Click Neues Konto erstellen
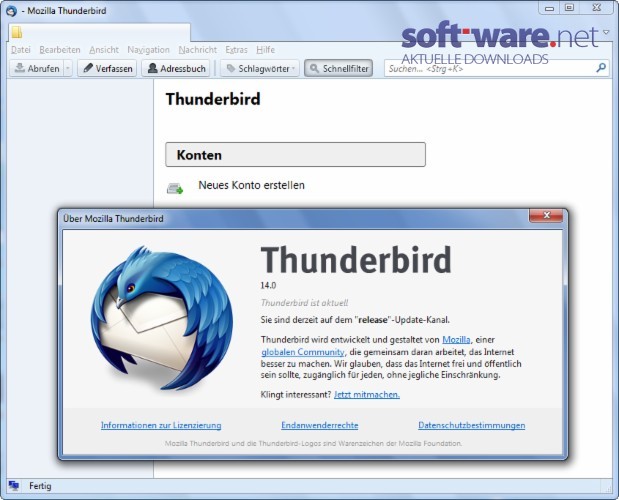 click(x=251, y=185)
